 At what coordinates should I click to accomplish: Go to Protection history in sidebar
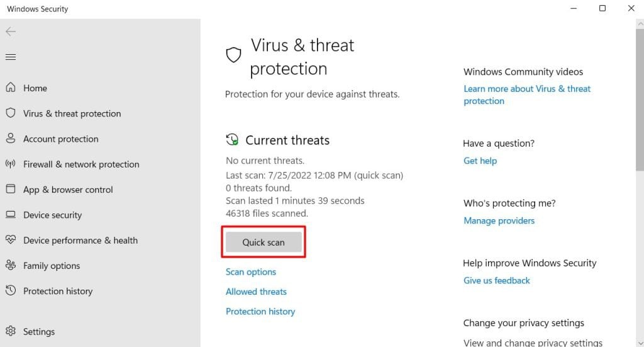(58, 291)
